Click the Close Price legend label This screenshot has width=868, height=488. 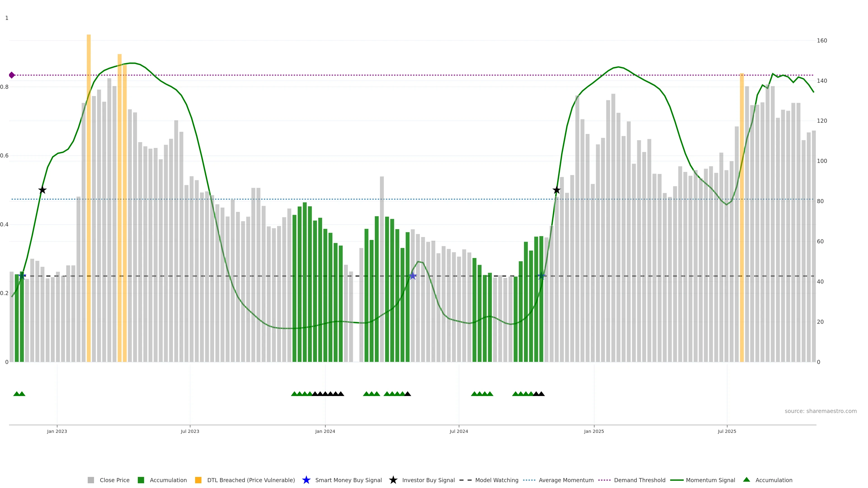[x=115, y=480]
